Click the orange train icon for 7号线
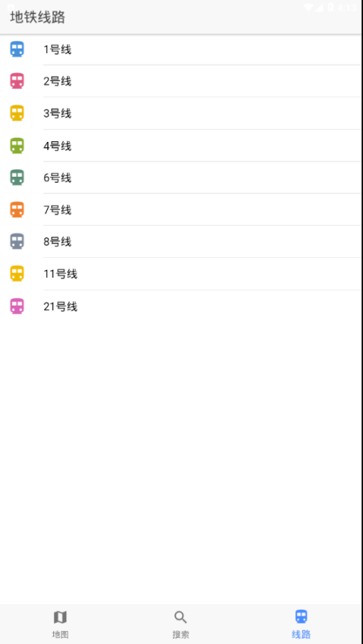363x644 pixels. pyautogui.click(x=17, y=209)
